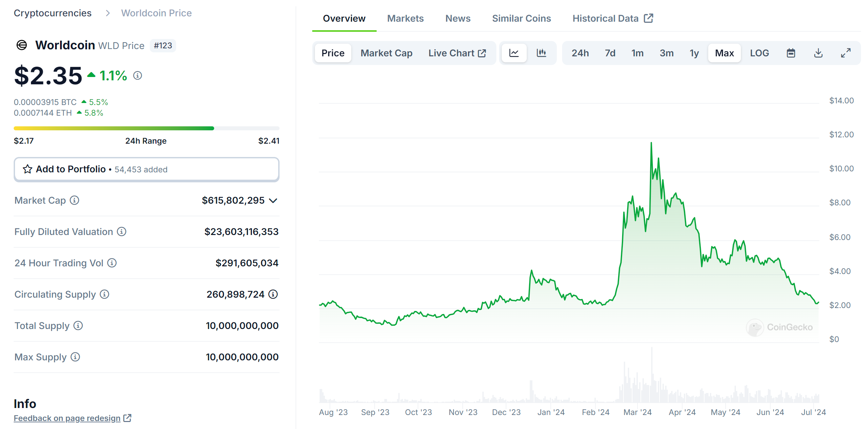Screen dimensions: 868x429
Task: Click the 24 Hour Trading Vol info icon
Action: 112,263
